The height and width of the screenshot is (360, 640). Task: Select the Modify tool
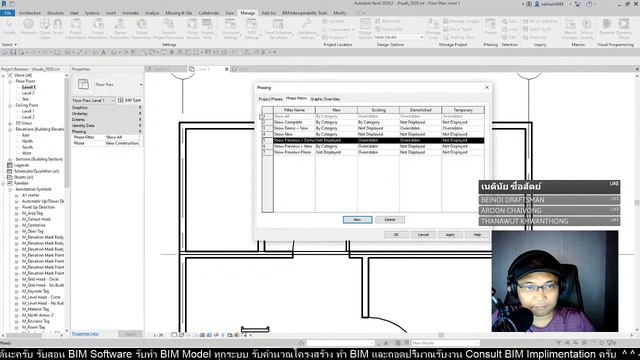click(x=9, y=28)
